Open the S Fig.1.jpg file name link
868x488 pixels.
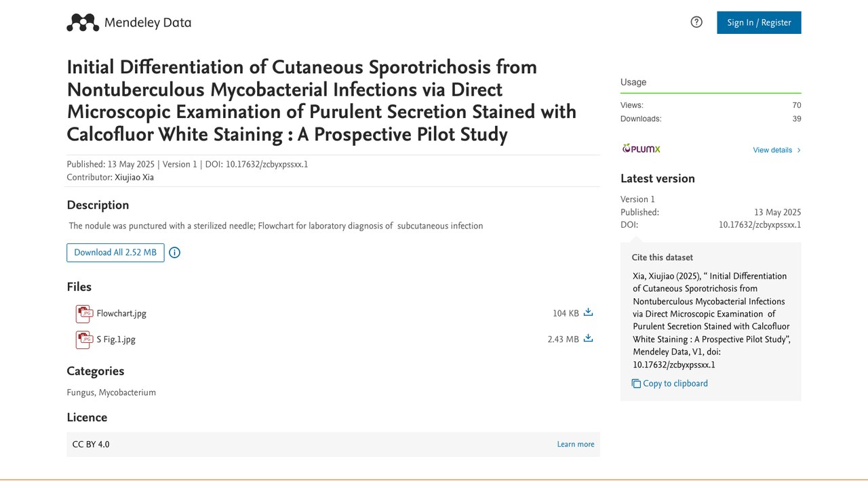[116, 340]
